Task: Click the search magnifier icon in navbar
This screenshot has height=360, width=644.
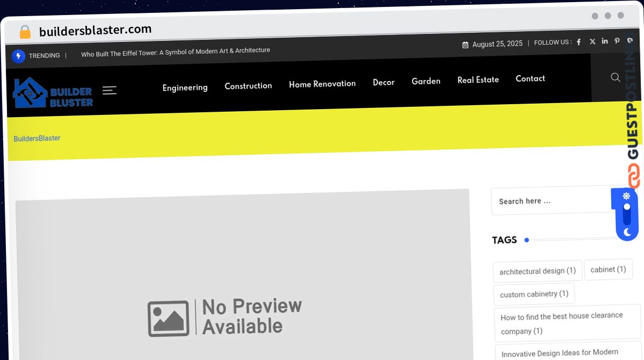Action: [x=616, y=77]
